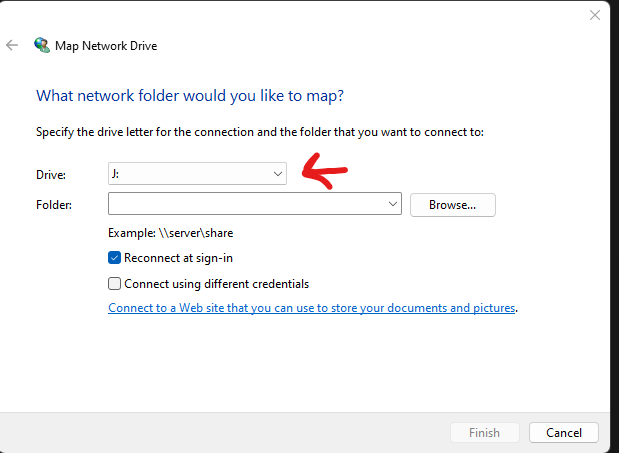Click the Map Network Drive globe icon
This screenshot has height=453, width=619.
(x=42, y=45)
